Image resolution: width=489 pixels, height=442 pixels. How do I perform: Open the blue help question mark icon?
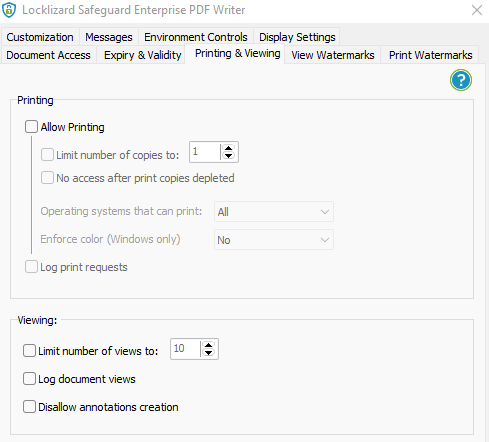pos(461,80)
